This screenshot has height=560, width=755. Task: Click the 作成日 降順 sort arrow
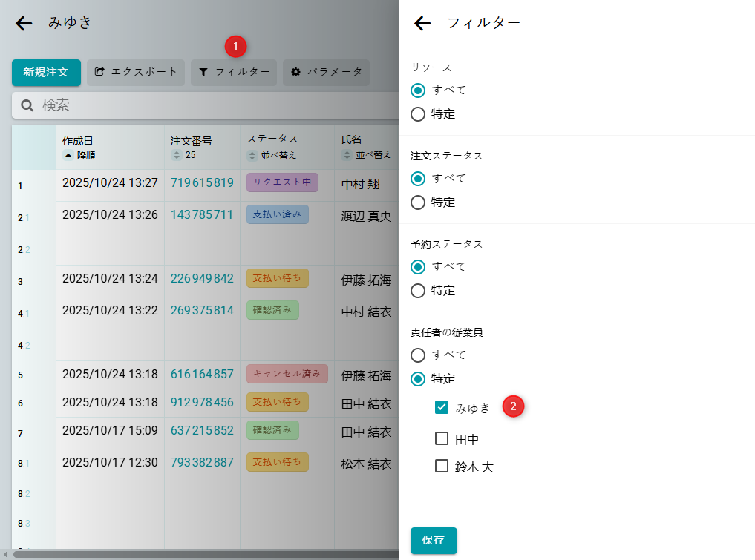[x=68, y=156]
